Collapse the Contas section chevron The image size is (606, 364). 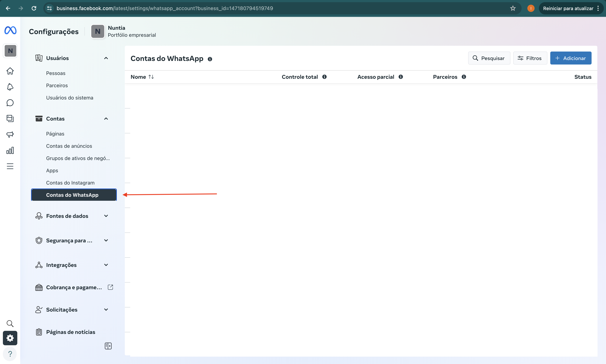106,119
